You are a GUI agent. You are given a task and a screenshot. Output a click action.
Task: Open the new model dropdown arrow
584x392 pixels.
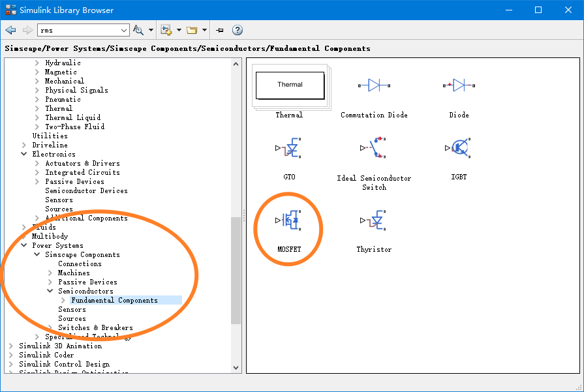179,30
